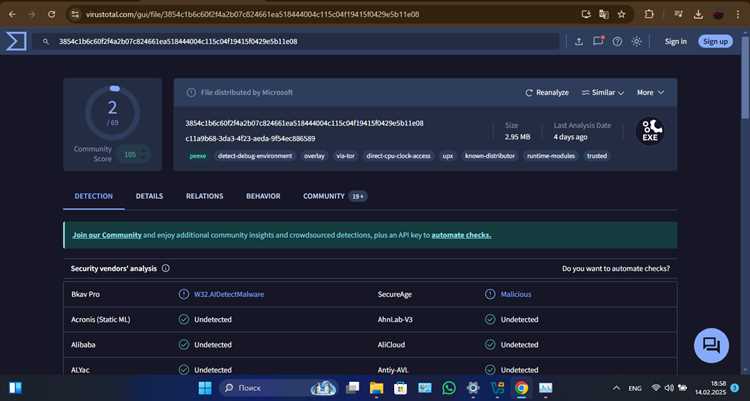Expand the Similar dropdown
The height and width of the screenshot is (401, 750).
point(603,92)
